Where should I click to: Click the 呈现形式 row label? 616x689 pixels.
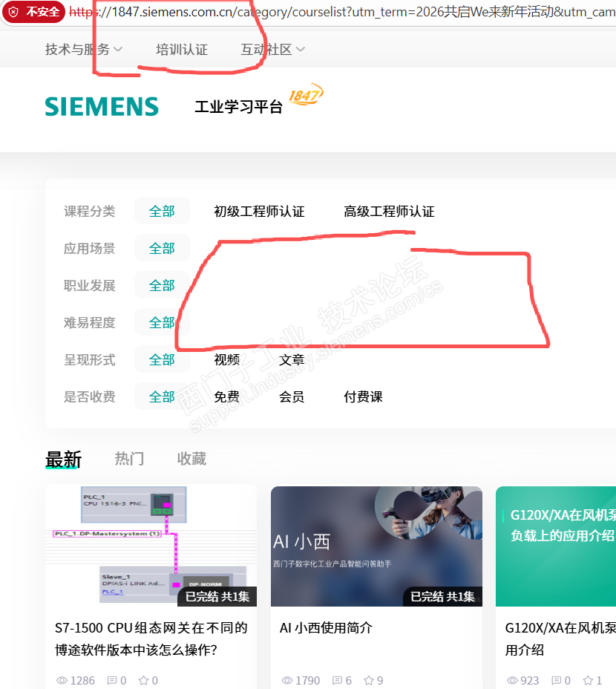(x=89, y=360)
